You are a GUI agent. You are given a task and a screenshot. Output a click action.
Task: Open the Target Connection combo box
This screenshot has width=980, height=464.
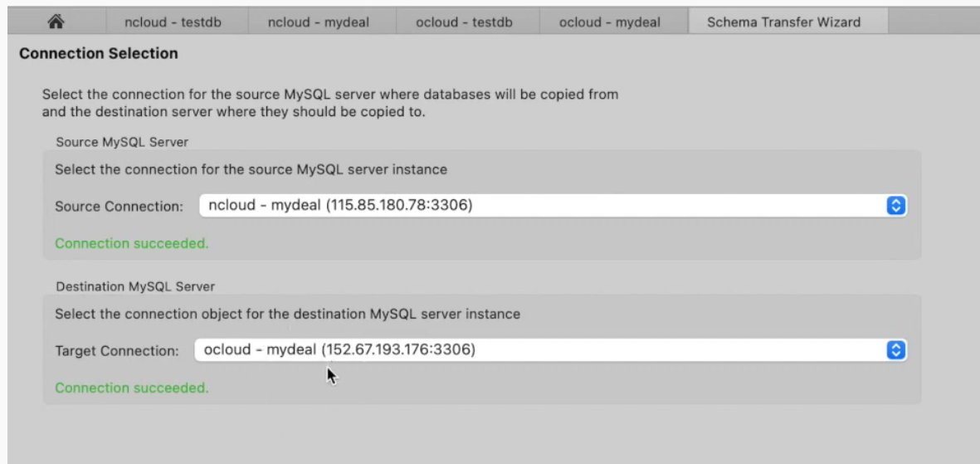(539, 350)
